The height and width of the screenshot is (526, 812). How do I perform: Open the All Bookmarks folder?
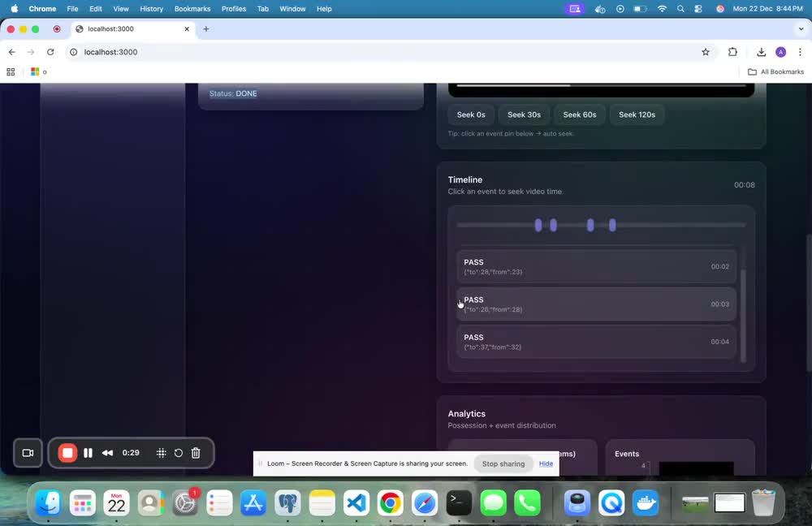click(x=775, y=72)
